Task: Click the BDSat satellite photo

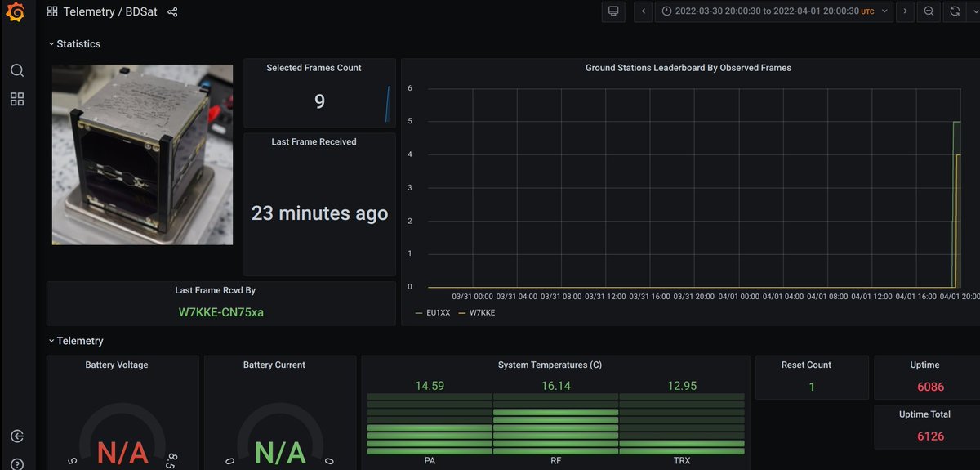Action: 142,154
